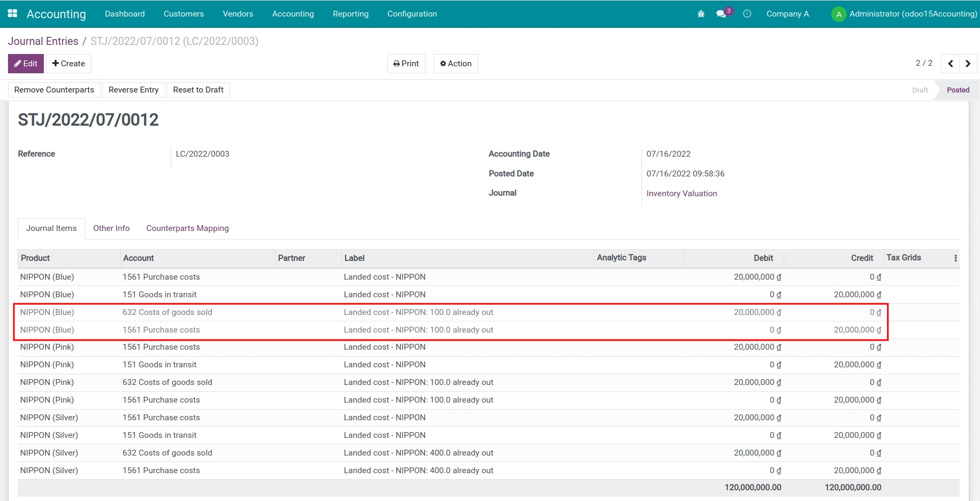Open the Action gear dropdown
980x501 pixels.
(455, 63)
